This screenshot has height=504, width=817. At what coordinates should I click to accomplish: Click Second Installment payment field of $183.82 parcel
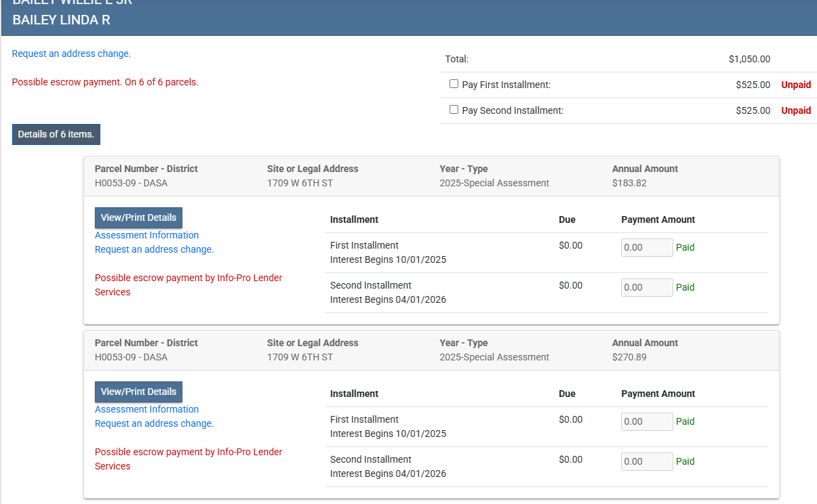[x=647, y=288]
